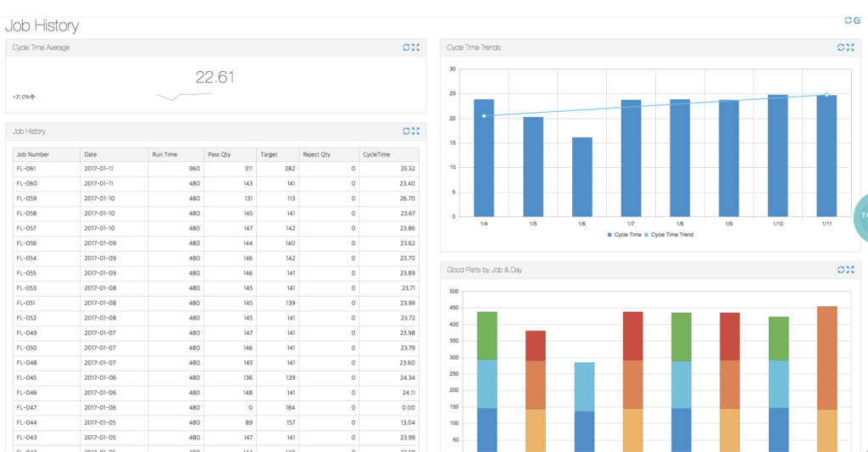868x452 pixels.
Task: Click the Good Parts by Job & Day title
Action: coord(484,270)
